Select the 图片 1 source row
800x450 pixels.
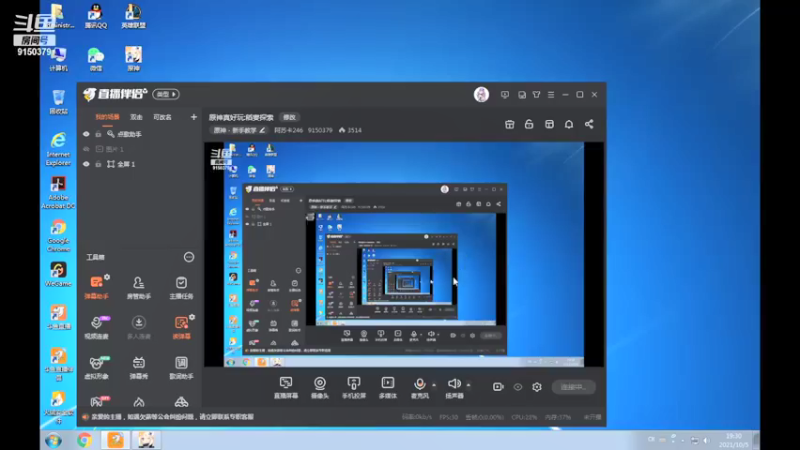tap(139, 149)
